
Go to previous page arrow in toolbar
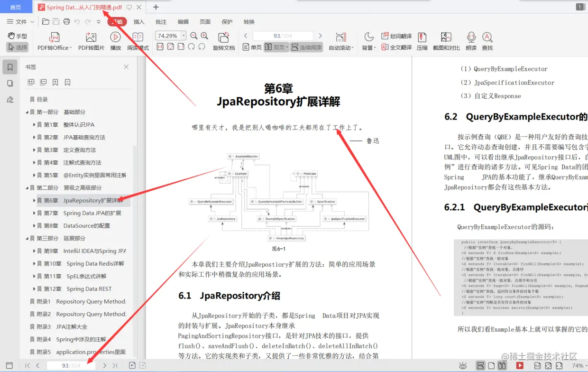click(246, 36)
